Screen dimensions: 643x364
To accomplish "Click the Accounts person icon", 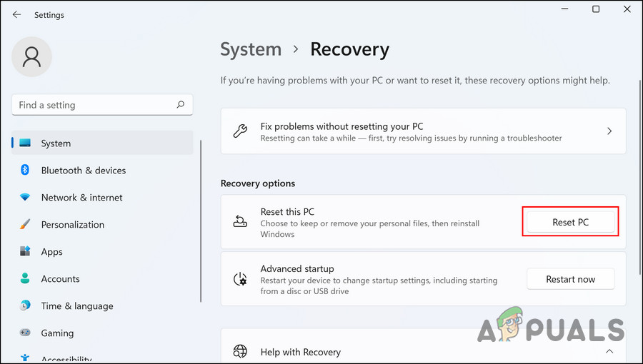I will coord(25,278).
